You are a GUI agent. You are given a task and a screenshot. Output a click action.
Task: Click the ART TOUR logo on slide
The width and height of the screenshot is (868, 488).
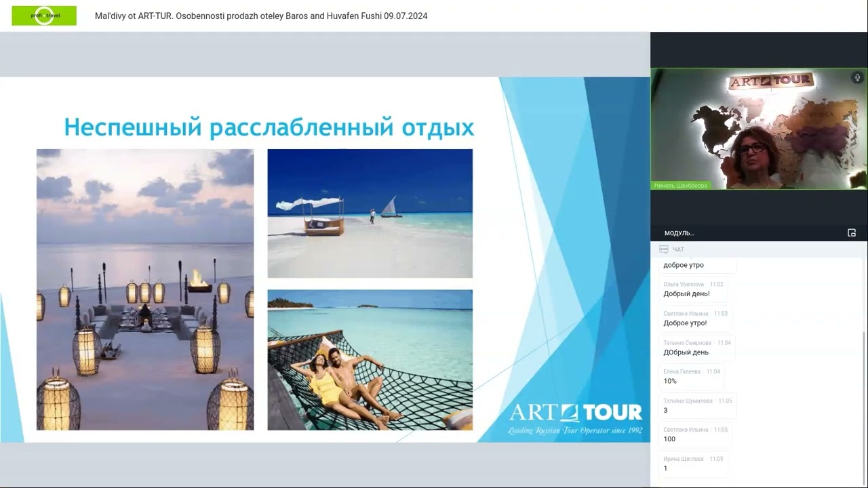[576, 418]
